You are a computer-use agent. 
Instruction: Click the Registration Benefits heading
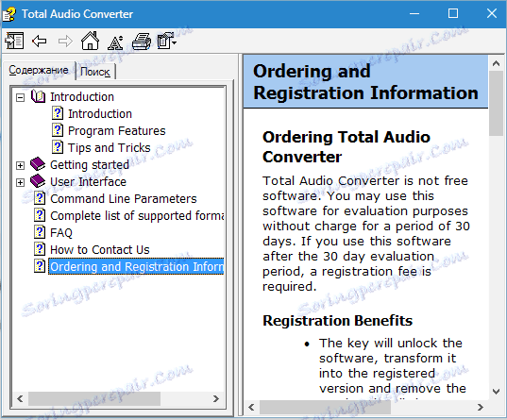pyautogui.click(x=338, y=321)
